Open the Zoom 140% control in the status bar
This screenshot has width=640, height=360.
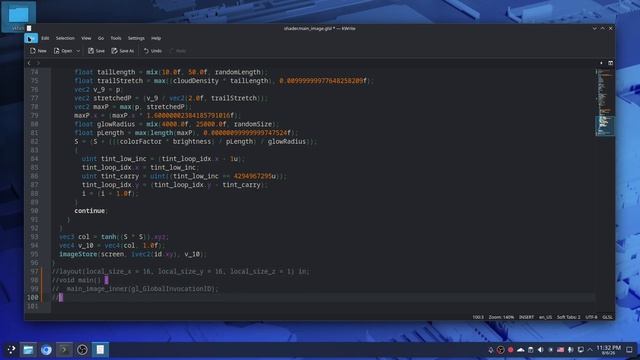[501, 317]
